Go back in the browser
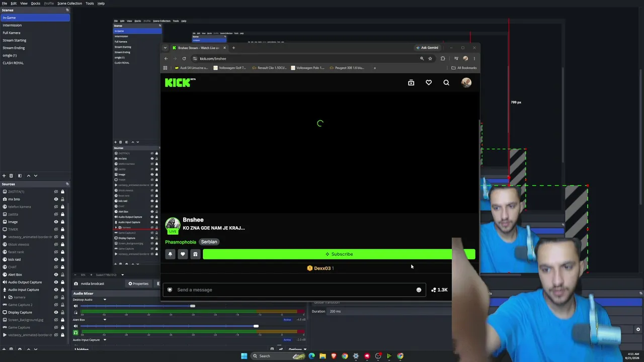 coord(166,58)
